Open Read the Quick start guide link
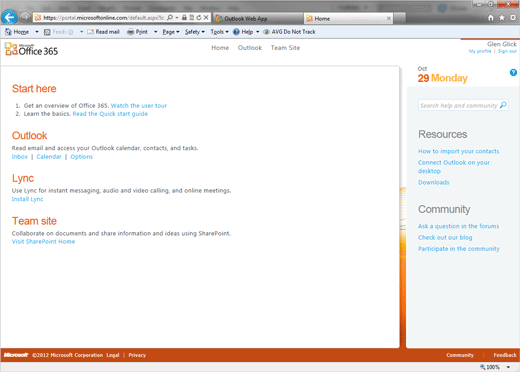This screenshot has height=372, width=520. [110, 114]
